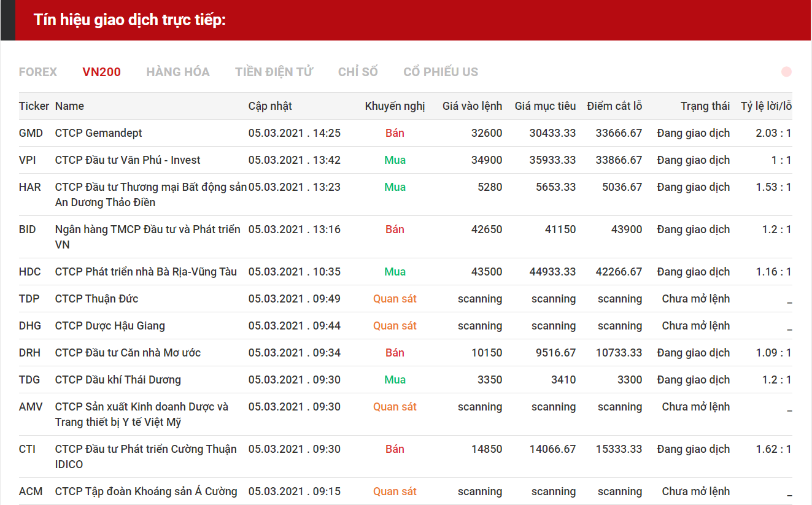This screenshot has height=505, width=812.
Task: Click entry price 14850
Action: click(487, 449)
